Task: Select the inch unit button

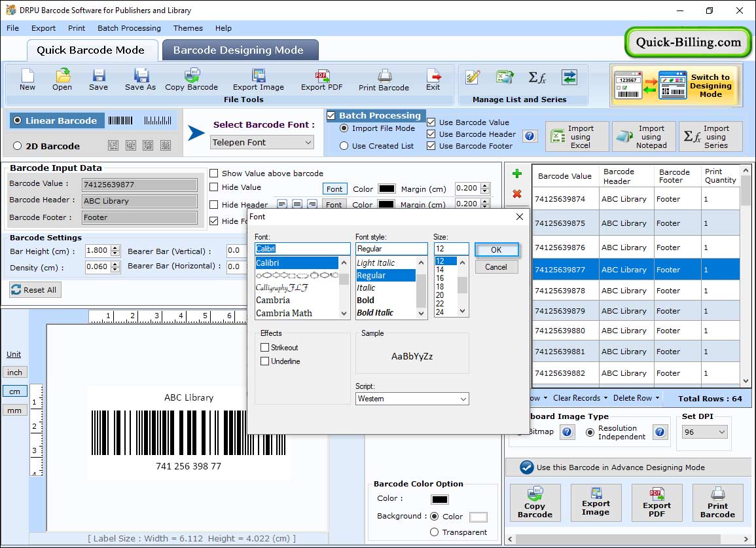Action: point(15,373)
